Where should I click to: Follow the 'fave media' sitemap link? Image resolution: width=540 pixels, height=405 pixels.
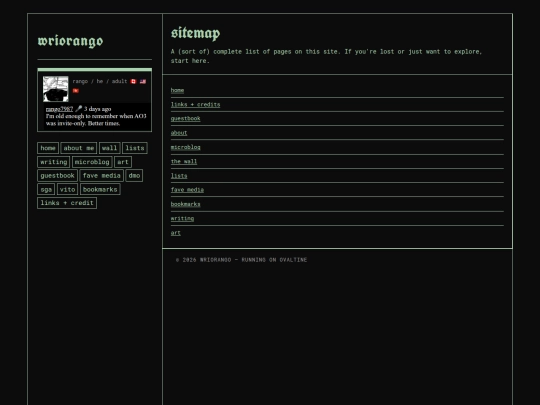pos(187,190)
